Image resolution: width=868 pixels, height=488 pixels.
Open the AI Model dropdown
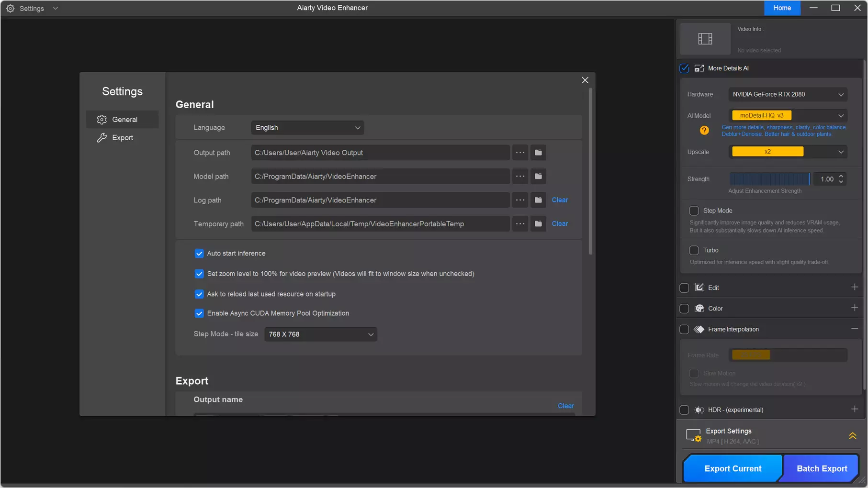coord(788,116)
